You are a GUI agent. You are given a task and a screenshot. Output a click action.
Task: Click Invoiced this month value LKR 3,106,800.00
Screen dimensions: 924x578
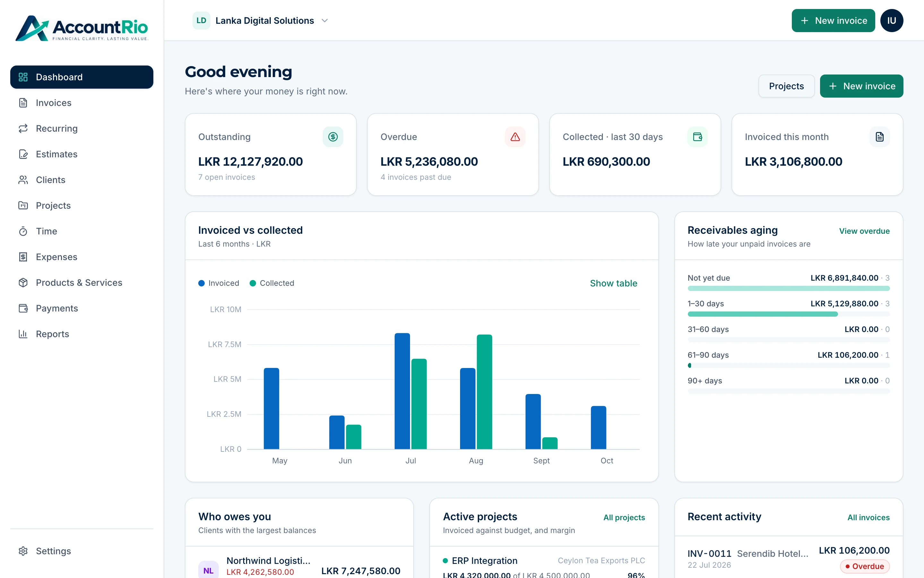[793, 162]
